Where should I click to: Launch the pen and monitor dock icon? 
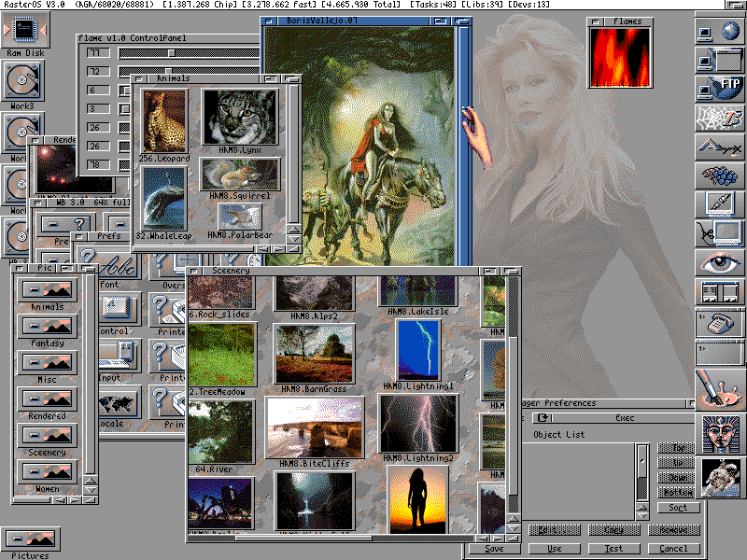[719, 204]
